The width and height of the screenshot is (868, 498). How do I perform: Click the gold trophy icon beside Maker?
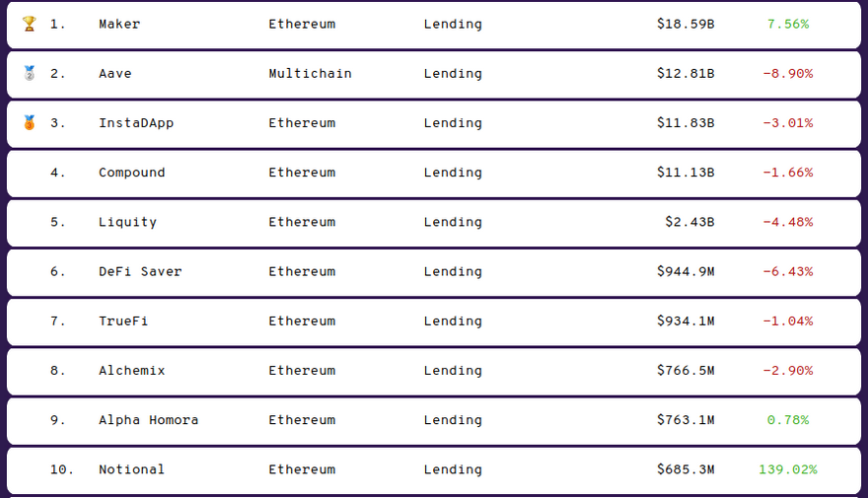click(29, 24)
